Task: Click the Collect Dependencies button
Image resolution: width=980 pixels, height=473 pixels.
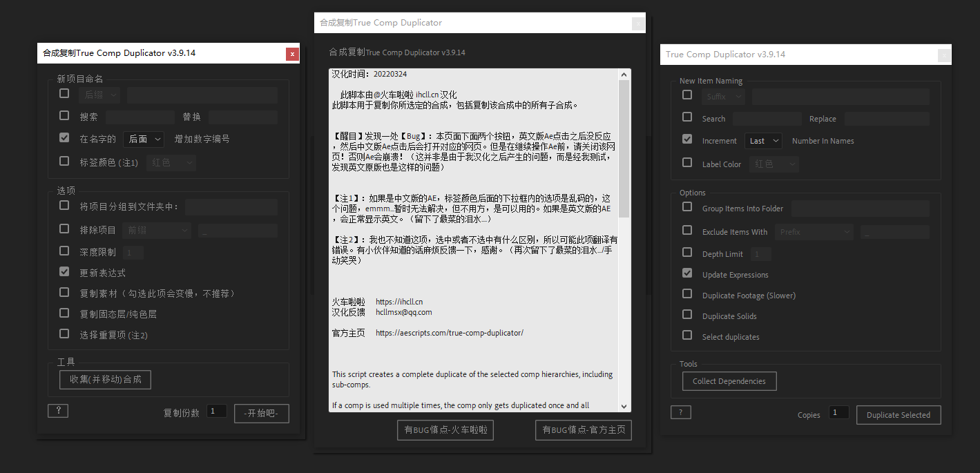Action: pos(729,381)
